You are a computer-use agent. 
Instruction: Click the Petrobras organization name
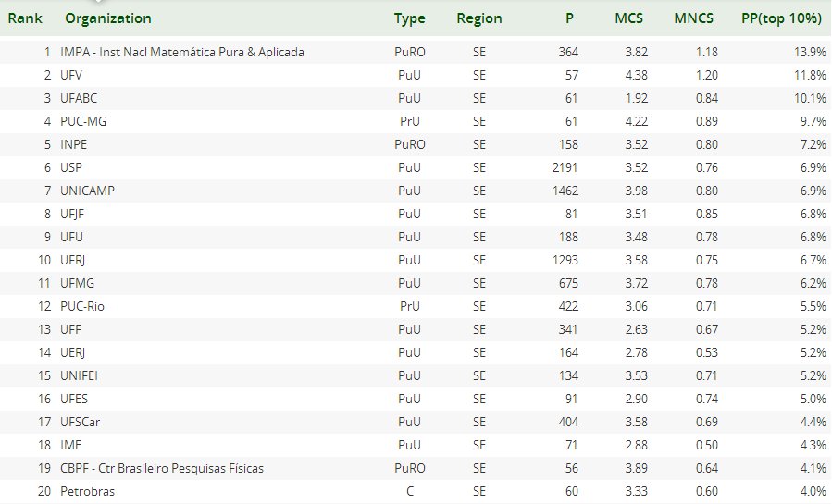click(87, 491)
